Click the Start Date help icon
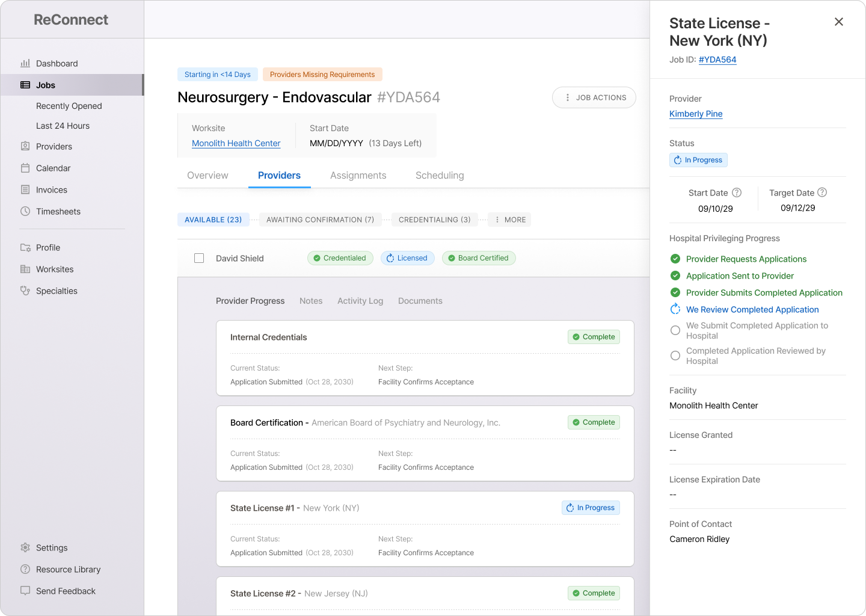This screenshot has width=866, height=616. (737, 192)
